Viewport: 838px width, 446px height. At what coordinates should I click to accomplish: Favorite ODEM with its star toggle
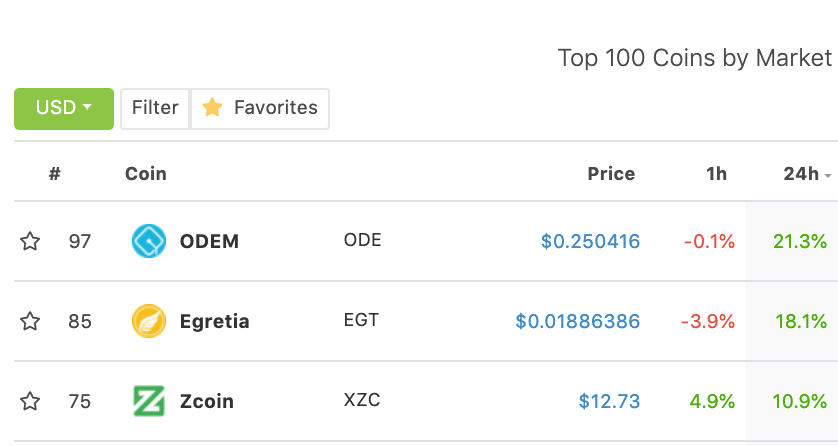click(x=30, y=241)
